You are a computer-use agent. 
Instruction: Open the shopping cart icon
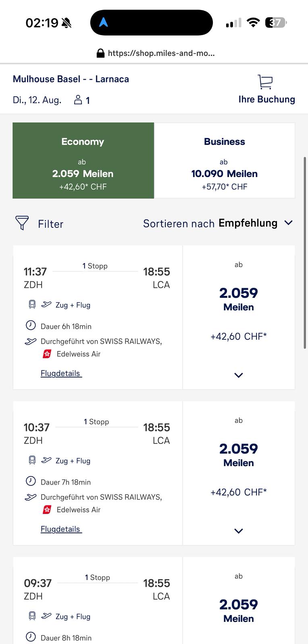click(x=265, y=82)
